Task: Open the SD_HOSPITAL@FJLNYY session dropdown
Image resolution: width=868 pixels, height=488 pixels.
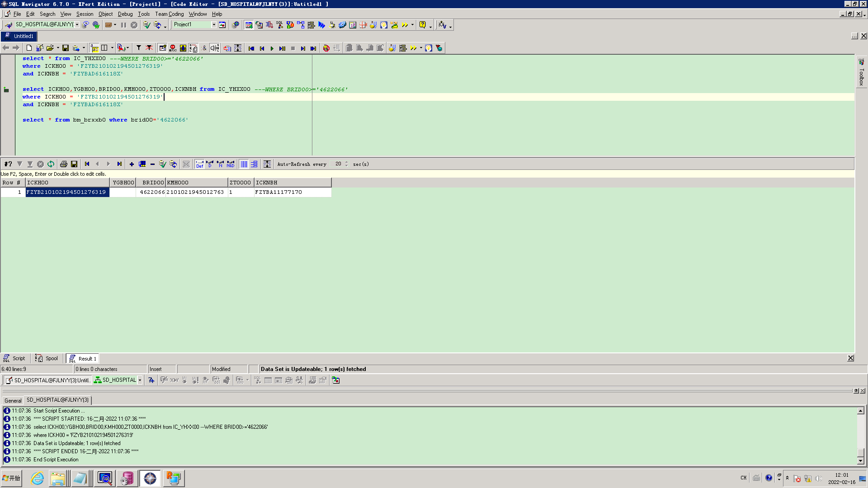Action: tap(77, 25)
